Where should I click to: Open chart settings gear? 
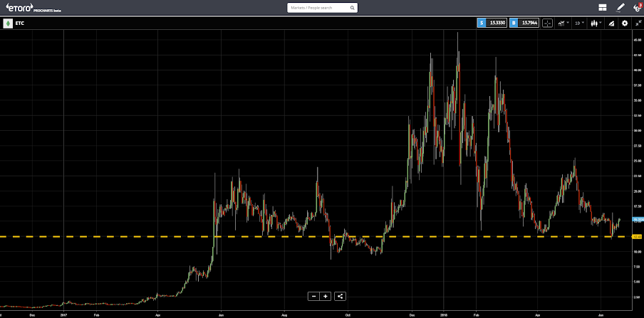(x=625, y=23)
